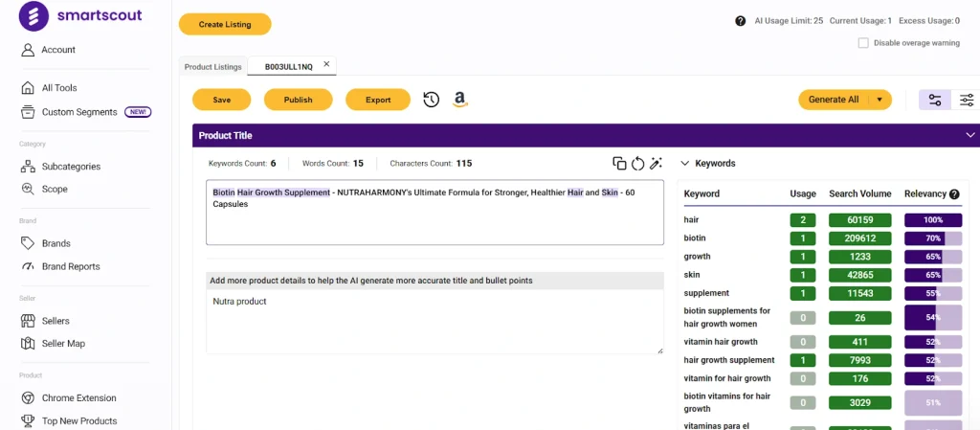The width and height of the screenshot is (980, 430).
Task: Click the Characters Count 115 label
Action: pyautogui.click(x=431, y=164)
